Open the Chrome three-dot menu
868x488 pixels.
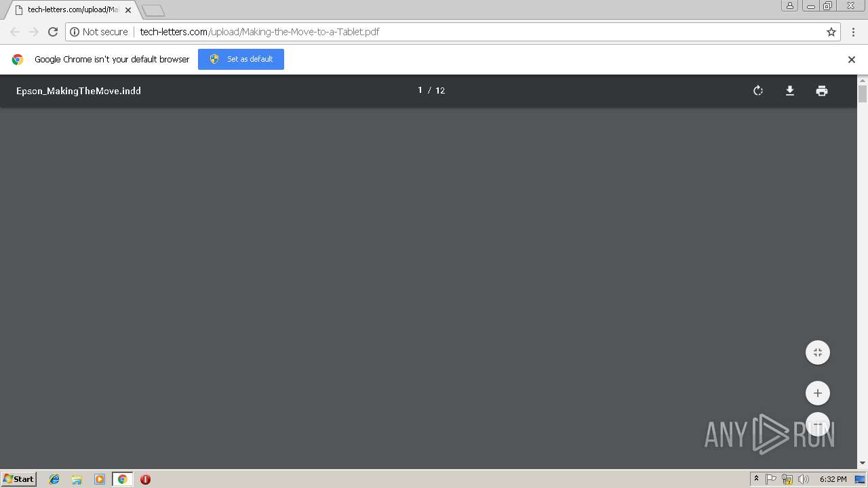(x=853, y=32)
